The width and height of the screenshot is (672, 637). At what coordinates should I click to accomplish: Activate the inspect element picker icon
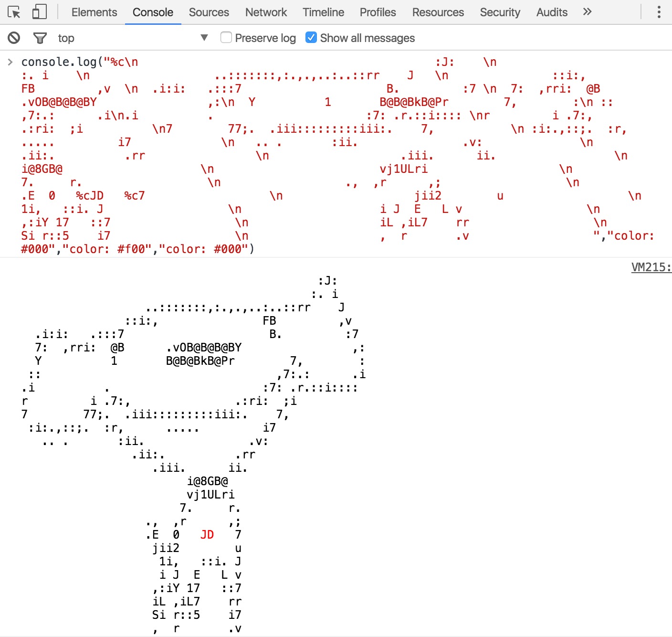[14, 12]
